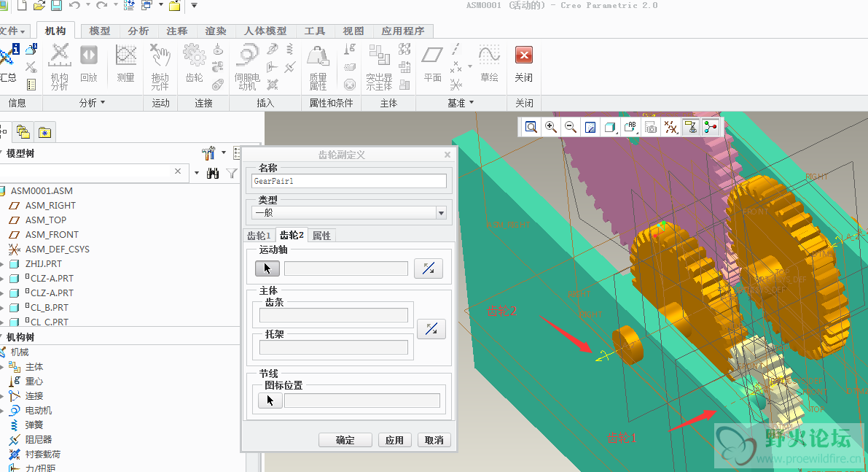Switch to the 模型 ribbon tab
This screenshot has height=472, width=868.
[x=100, y=31]
